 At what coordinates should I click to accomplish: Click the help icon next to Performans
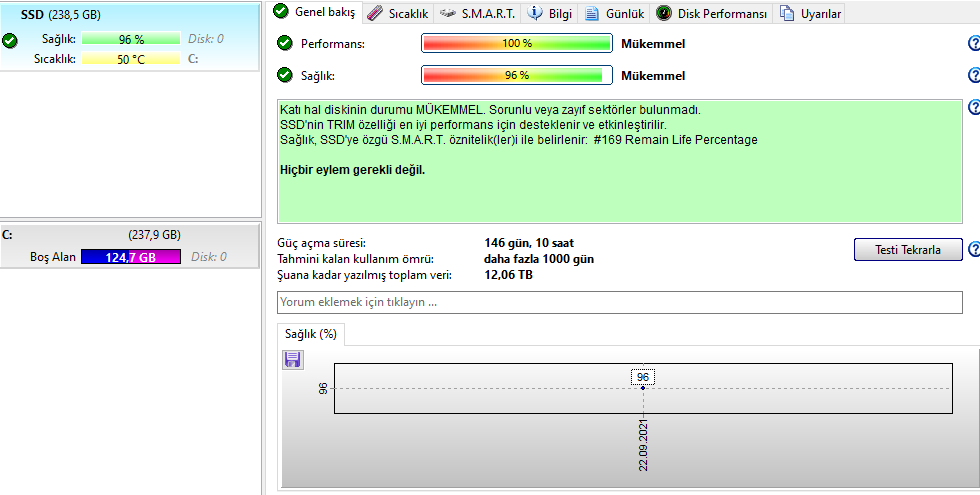pyautogui.click(x=974, y=43)
